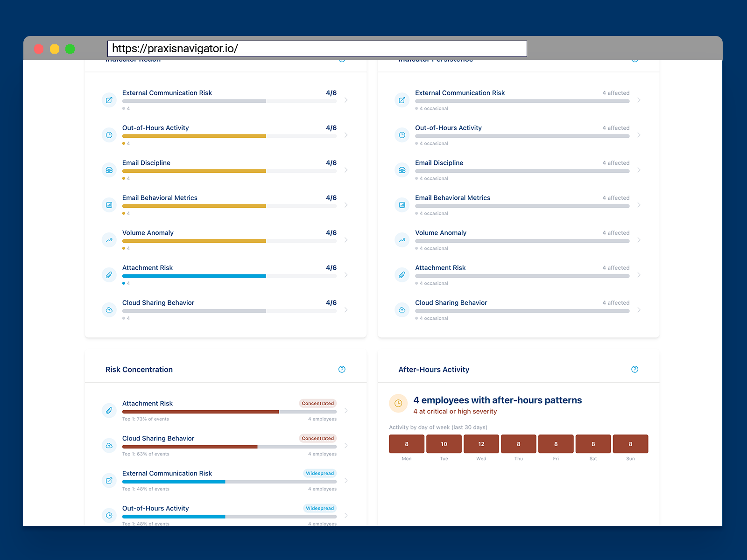This screenshot has height=560, width=747.
Task: Click the clock badge beside after-hours employee summary
Action: pyautogui.click(x=398, y=403)
